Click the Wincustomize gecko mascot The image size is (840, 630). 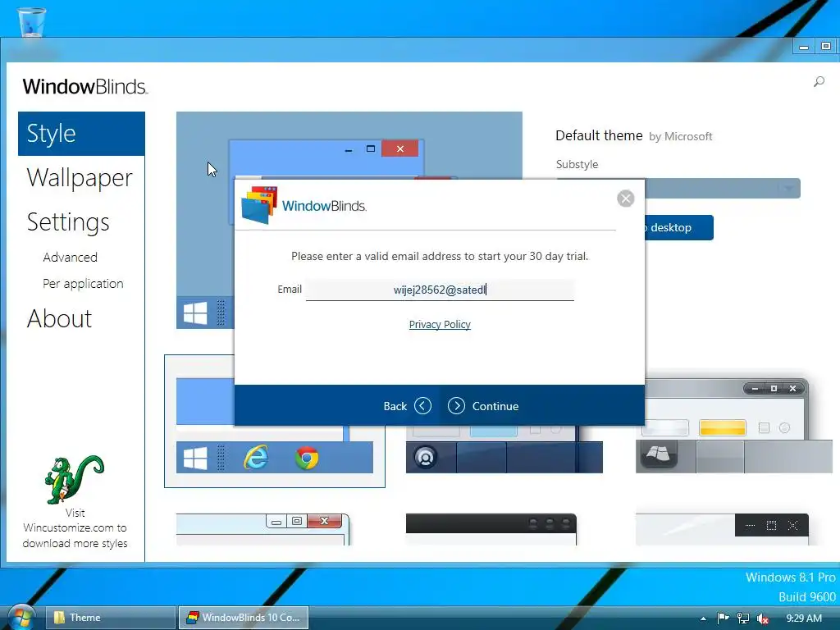[75, 479]
